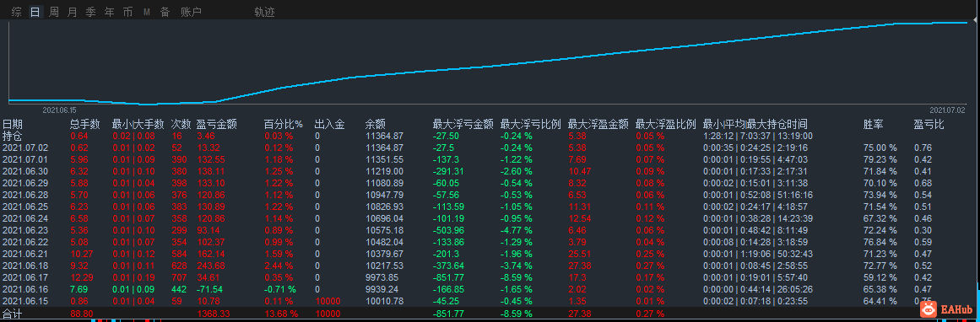Click the 最大浮亏金额 column header
The image size is (980, 322).
tap(463, 124)
